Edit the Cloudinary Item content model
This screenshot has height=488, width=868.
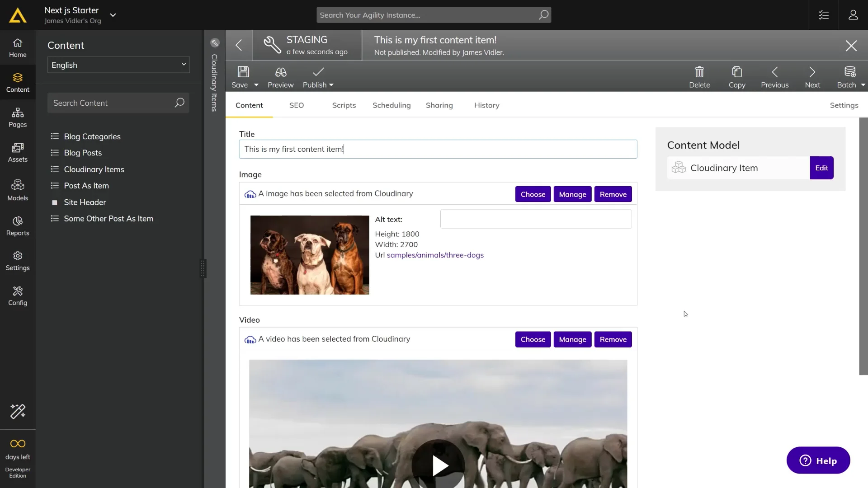pos(821,168)
